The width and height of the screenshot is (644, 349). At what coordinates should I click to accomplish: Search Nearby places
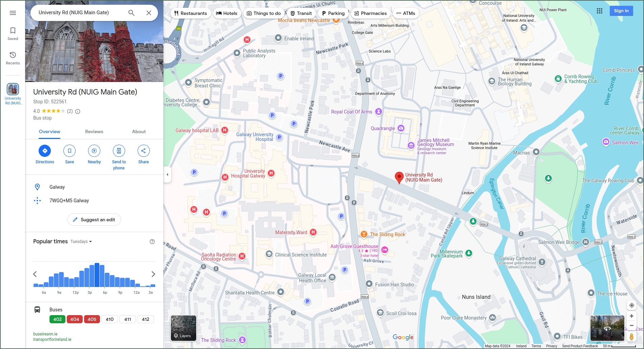coord(94,151)
